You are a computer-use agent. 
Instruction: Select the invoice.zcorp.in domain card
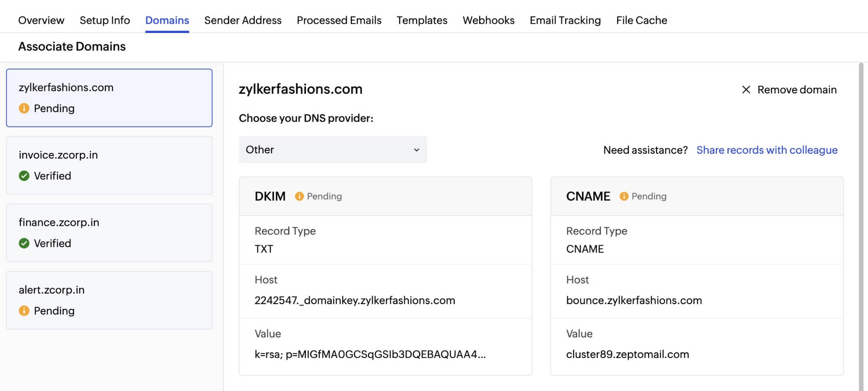(108, 165)
